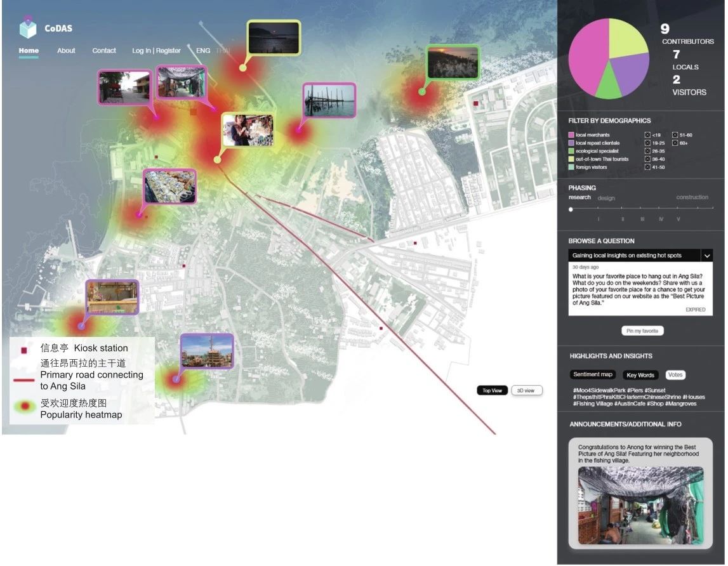
Task: Go to the About page
Action: 66,51
